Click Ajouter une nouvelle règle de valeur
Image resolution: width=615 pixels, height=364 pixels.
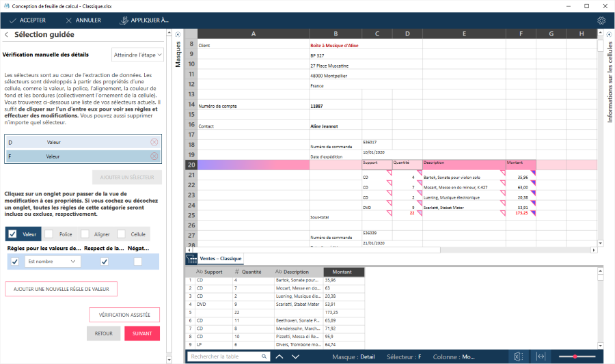(61, 289)
